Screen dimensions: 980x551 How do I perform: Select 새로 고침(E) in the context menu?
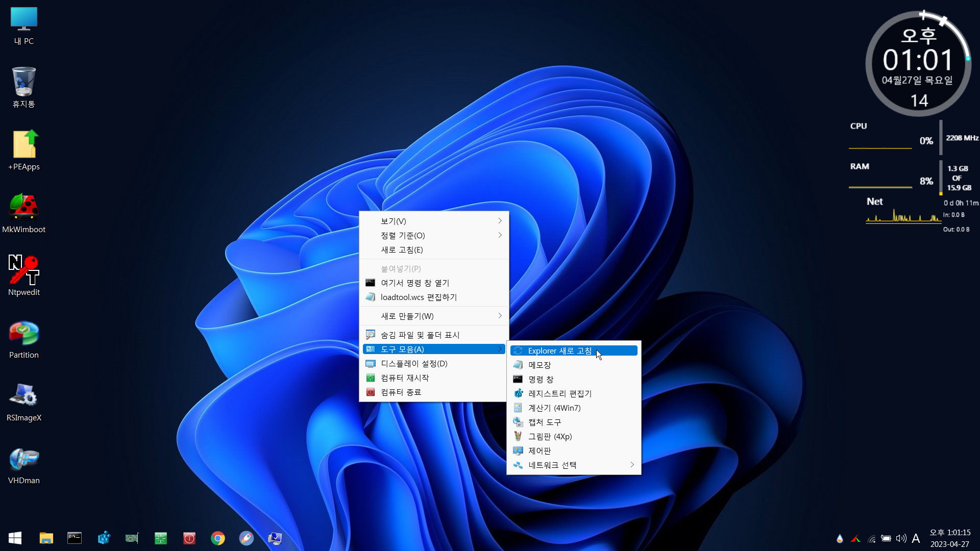tap(434, 249)
